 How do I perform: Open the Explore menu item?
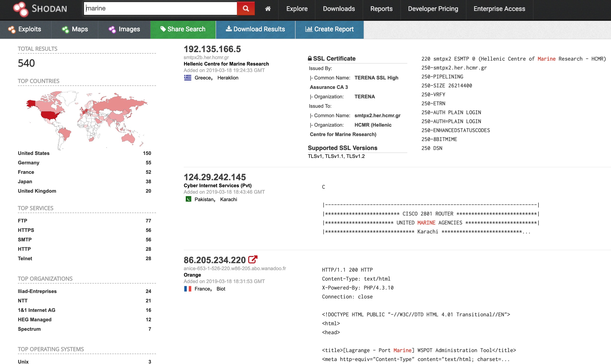[x=297, y=9]
